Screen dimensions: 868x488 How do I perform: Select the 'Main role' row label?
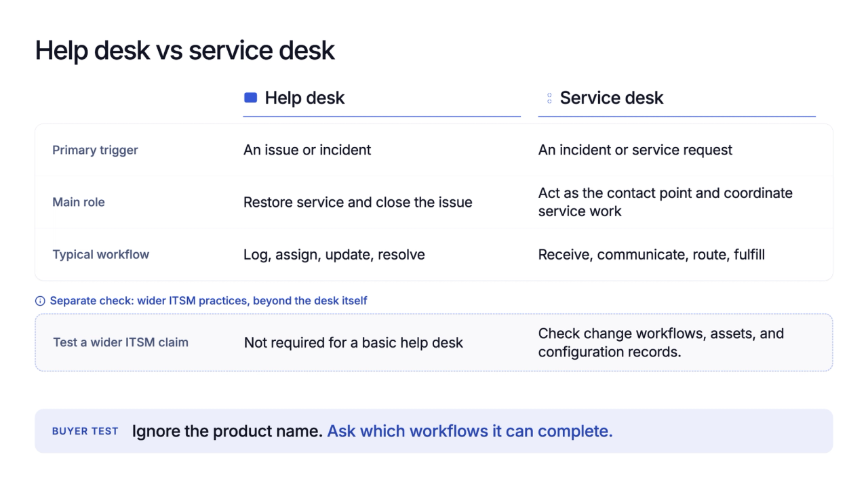[79, 202]
